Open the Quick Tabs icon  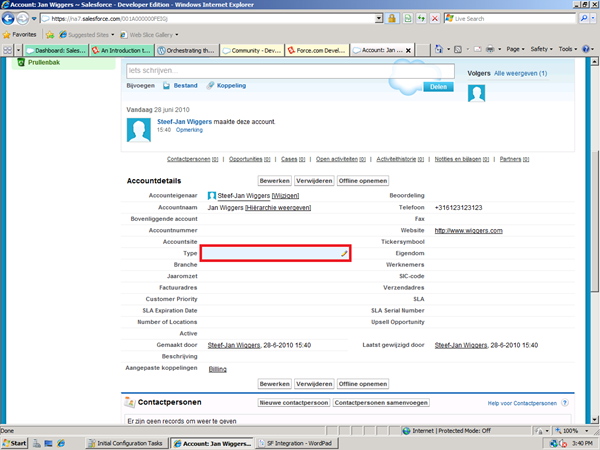click(7, 50)
